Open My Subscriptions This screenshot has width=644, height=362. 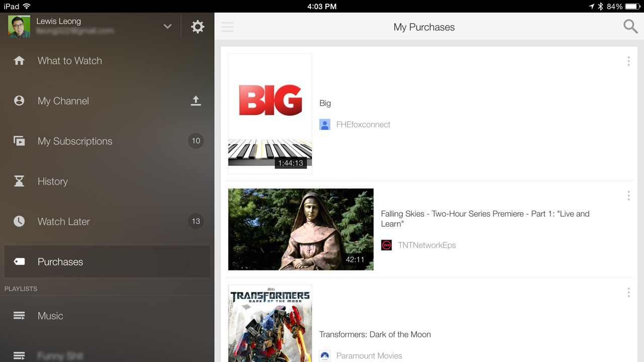pos(75,141)
